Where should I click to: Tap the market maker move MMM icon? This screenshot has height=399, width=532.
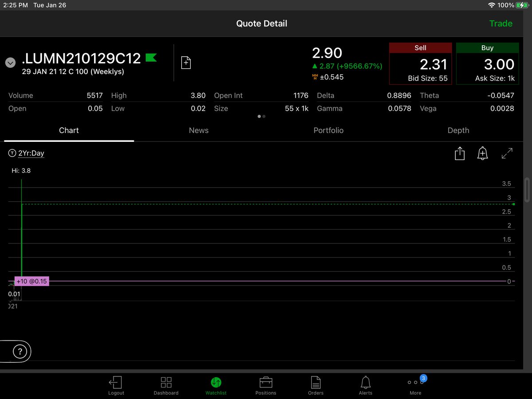point(315,77)
